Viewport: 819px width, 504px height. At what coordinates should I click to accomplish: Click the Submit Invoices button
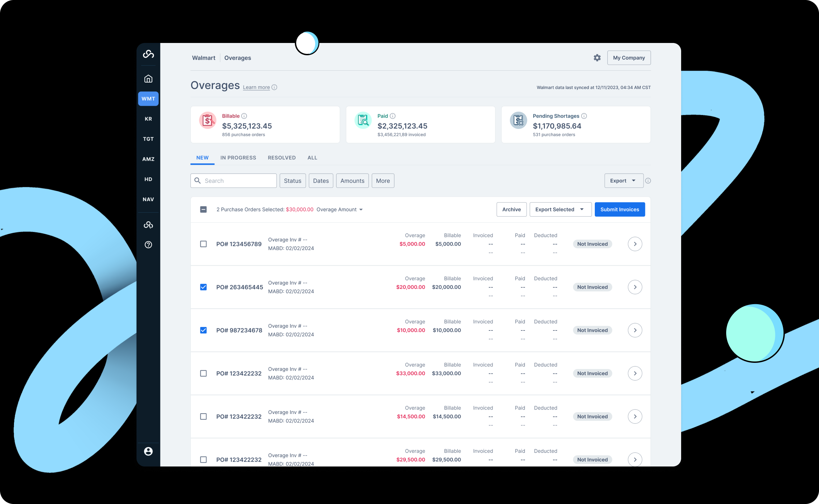619,209
